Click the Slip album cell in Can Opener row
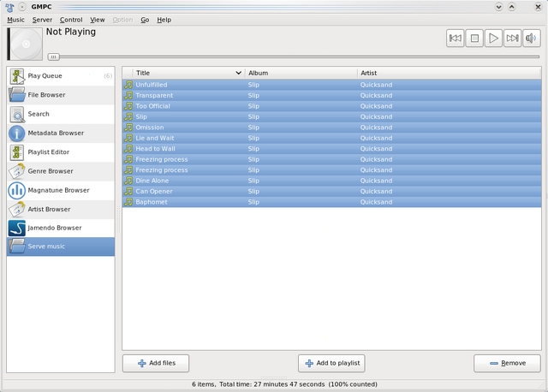This screenshot has width=548, height=392. click(x=253, y=192)
